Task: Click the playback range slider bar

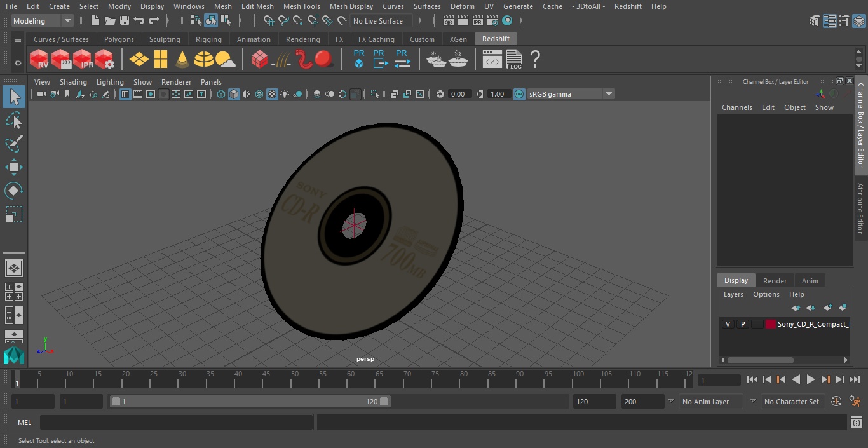Action: (250, 402)
